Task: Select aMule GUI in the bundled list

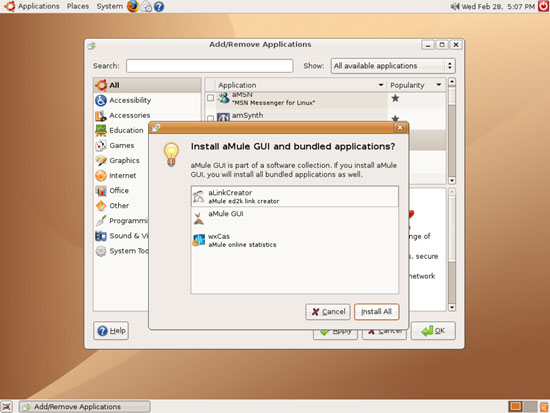Action: click(x=295, y=218)
